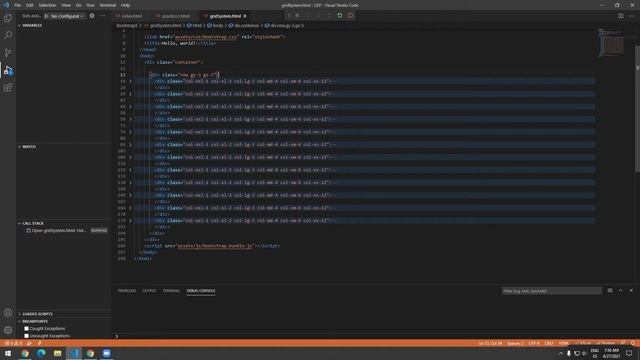This screenshot has width=640, height=360.
Task: Split the editor to the right
Action: click(620, 16)
